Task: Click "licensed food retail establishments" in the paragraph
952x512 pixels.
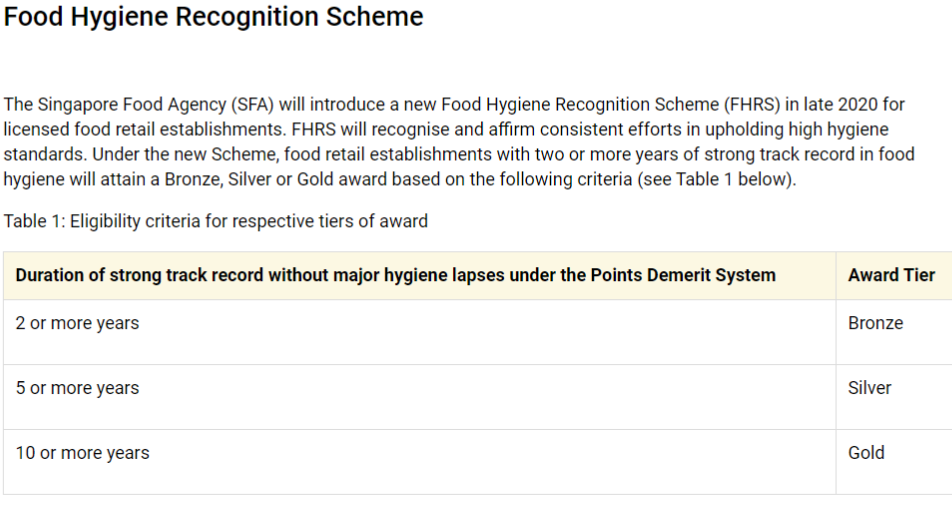Action: (x=132, y=130)
